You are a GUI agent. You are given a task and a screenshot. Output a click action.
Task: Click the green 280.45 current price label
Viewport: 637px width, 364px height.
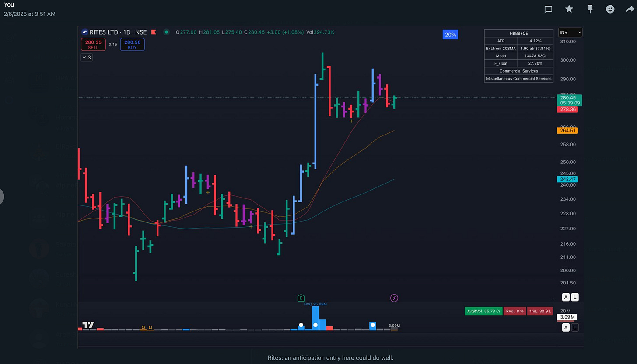pos(570,100)
